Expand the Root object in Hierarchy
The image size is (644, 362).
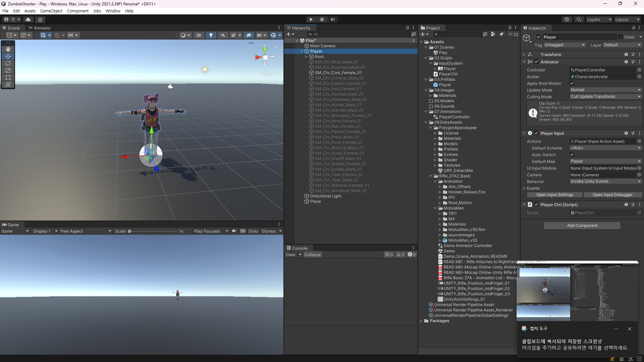click(306, 57)
